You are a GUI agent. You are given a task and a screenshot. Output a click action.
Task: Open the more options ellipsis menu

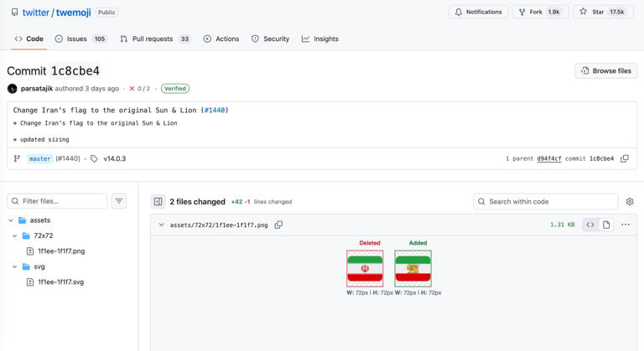click(626, 225)
